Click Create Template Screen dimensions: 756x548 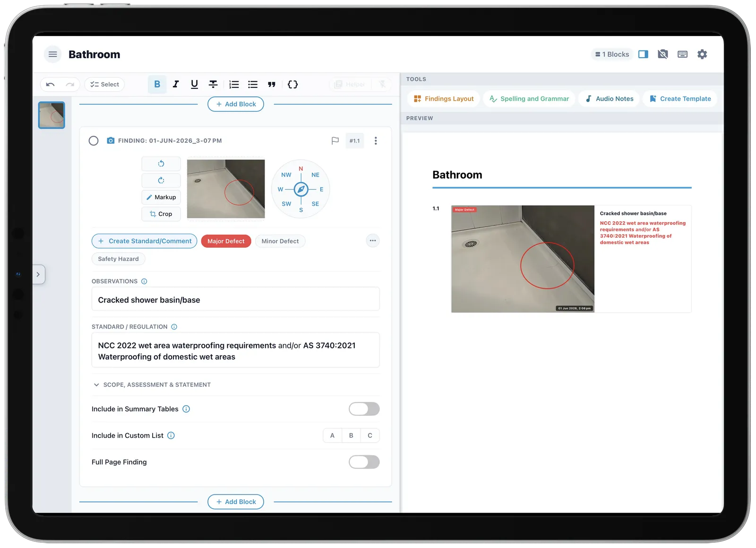680,99
